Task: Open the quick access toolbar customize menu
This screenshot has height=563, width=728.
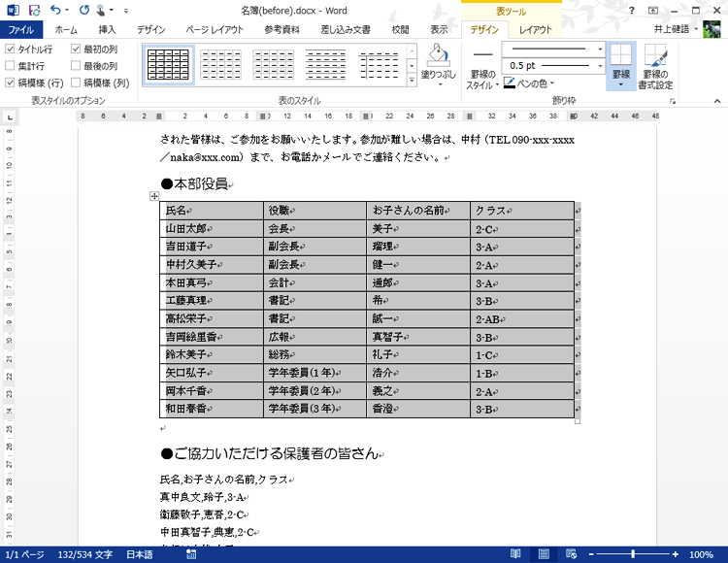Action: point(126,11)
